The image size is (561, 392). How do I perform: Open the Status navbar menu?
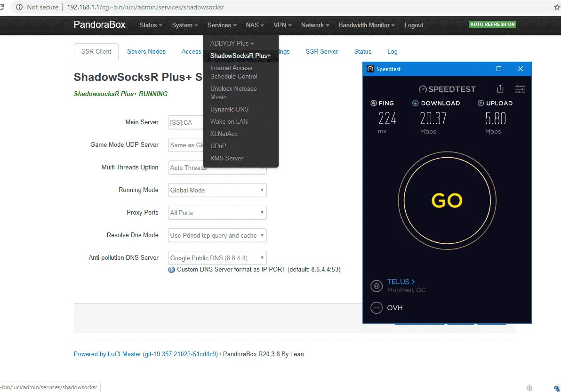[151, 25]
